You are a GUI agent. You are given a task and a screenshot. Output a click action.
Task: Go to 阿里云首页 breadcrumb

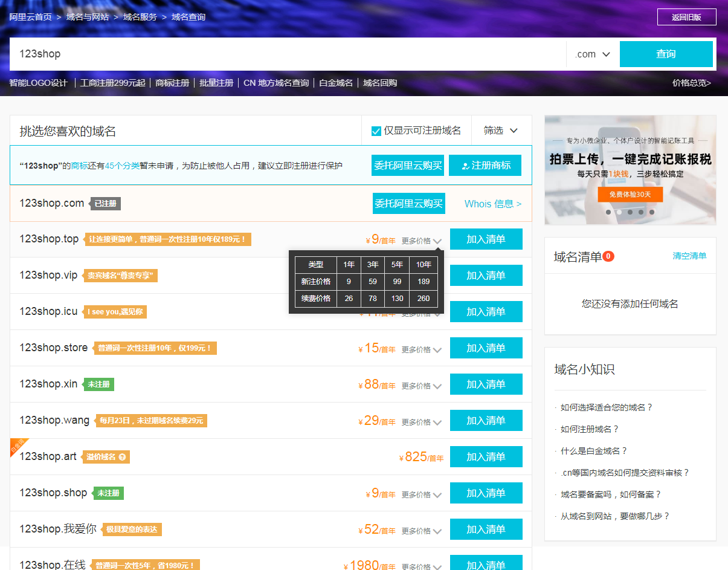point(30,17)
